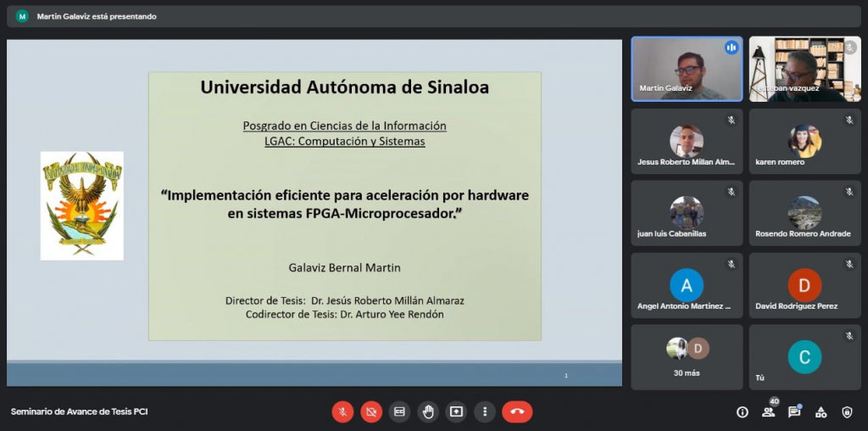Click 'LGAC: Computación y Sistemas' text
The height and width of the screenshot is (431, 868).
pyautogui.click(x=344, y=142)
